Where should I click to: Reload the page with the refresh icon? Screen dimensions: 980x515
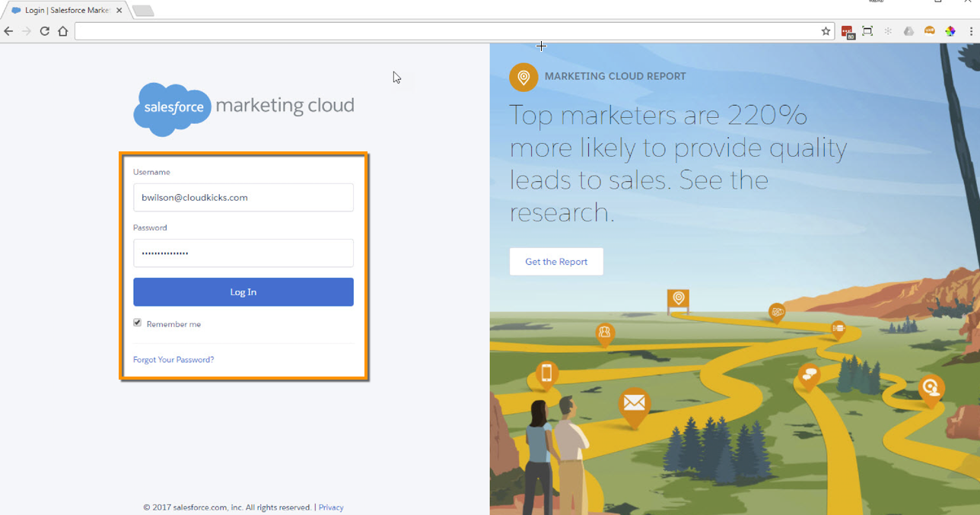tap(45, 31)
